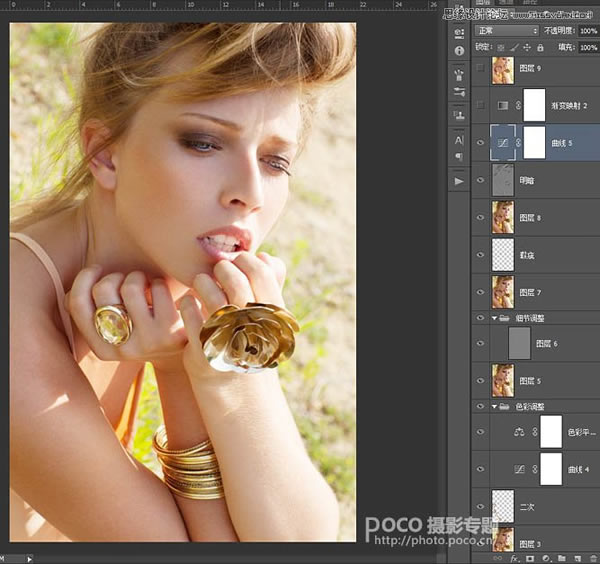Viewport: 600px width, 564px height.
Task: Collapse the 色彩调整 group
Action: tap(494, 406)
